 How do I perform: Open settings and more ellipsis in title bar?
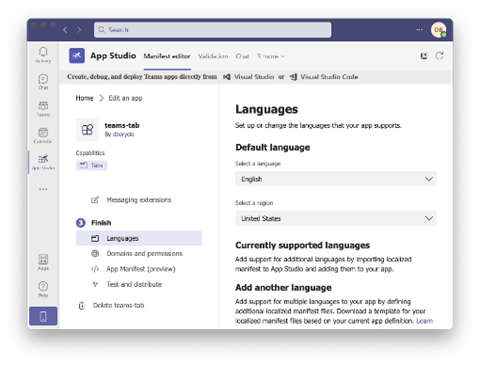pyautogui.click(x=420, y=30)
